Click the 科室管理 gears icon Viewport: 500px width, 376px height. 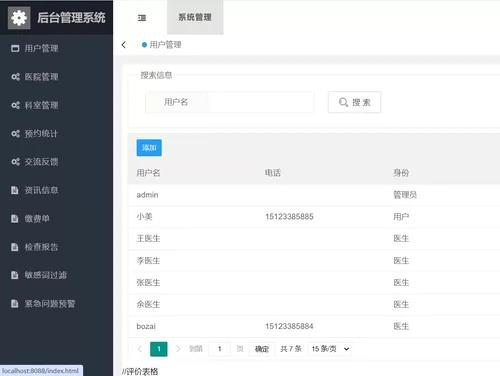click(x=15, y=105)
